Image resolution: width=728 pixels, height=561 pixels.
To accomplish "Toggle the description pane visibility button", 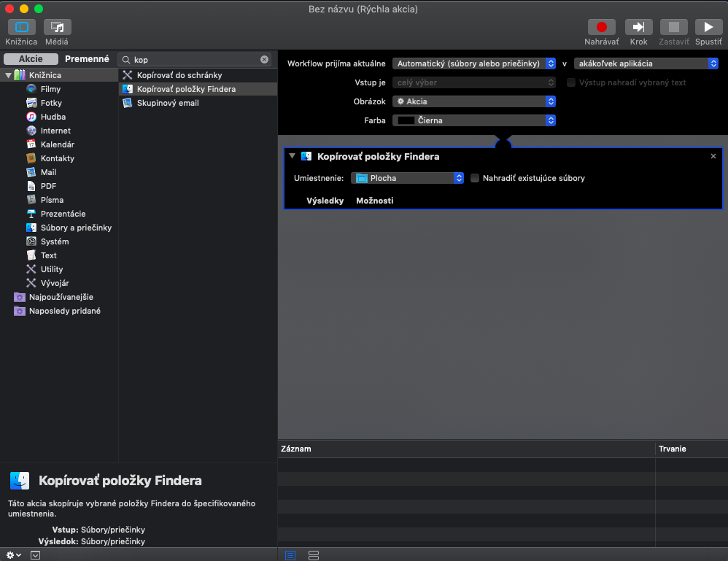I will [x=35, y=555].
